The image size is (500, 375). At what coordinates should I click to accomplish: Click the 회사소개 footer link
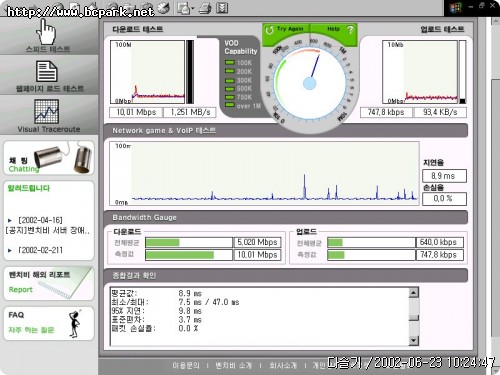tap(283, 365)
